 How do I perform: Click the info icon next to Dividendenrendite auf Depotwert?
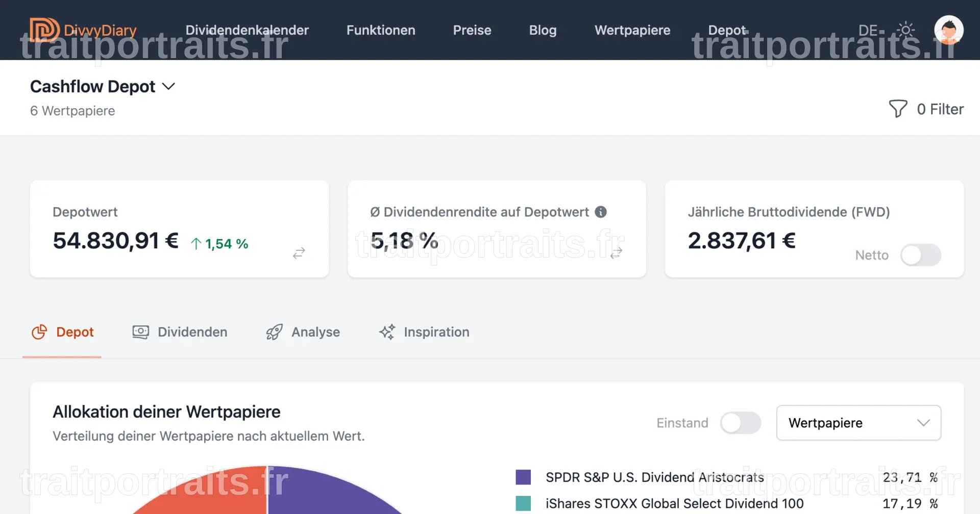[x=601, y=212]
